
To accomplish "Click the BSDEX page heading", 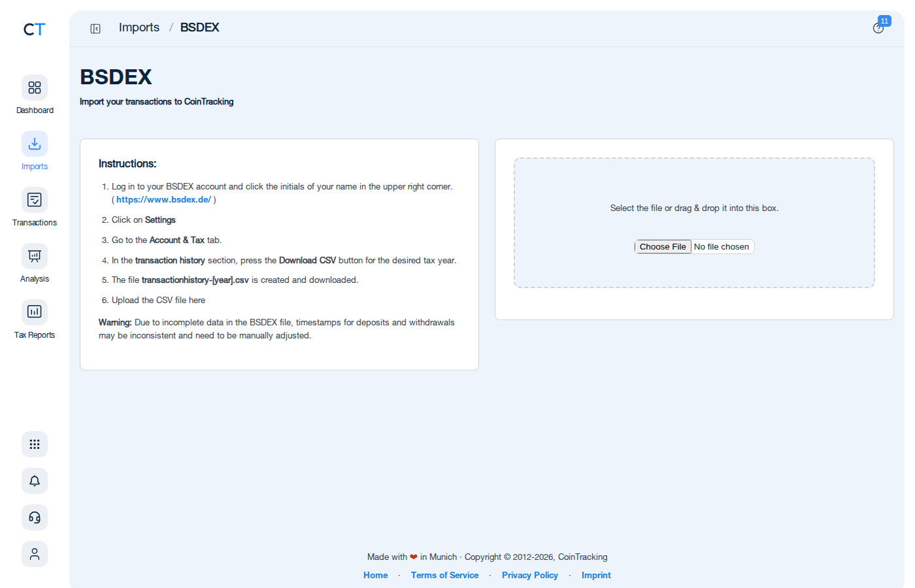I will [116, 77].
